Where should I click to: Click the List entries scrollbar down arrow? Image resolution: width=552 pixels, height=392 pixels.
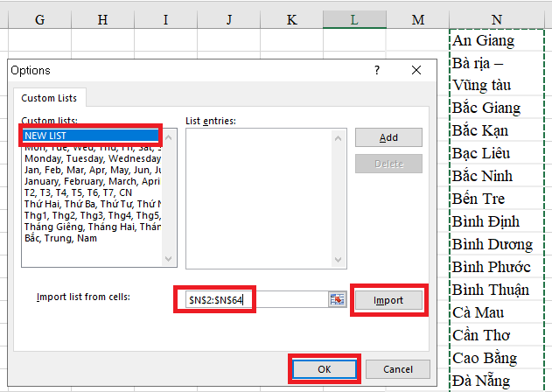(x=339, y=260)
